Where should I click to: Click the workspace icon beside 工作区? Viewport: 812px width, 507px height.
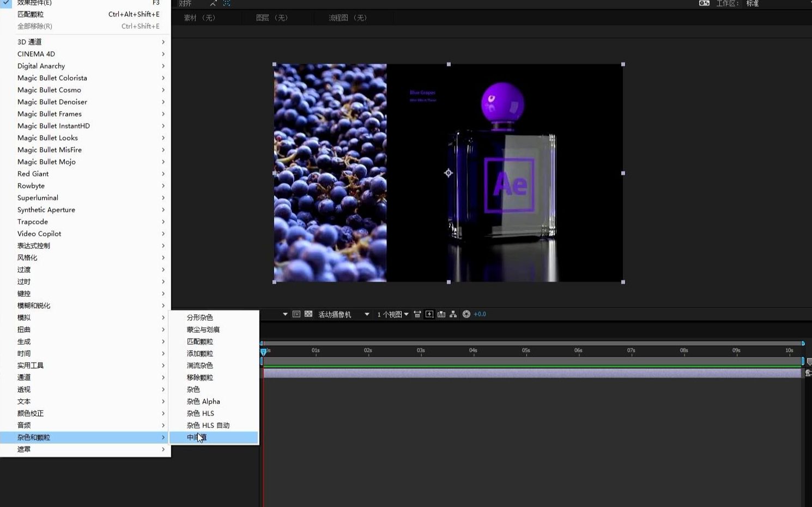click(704, 3)
